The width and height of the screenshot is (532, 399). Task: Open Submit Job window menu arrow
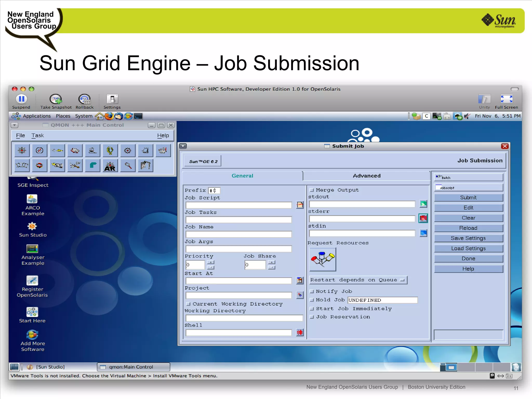[183, 146]
